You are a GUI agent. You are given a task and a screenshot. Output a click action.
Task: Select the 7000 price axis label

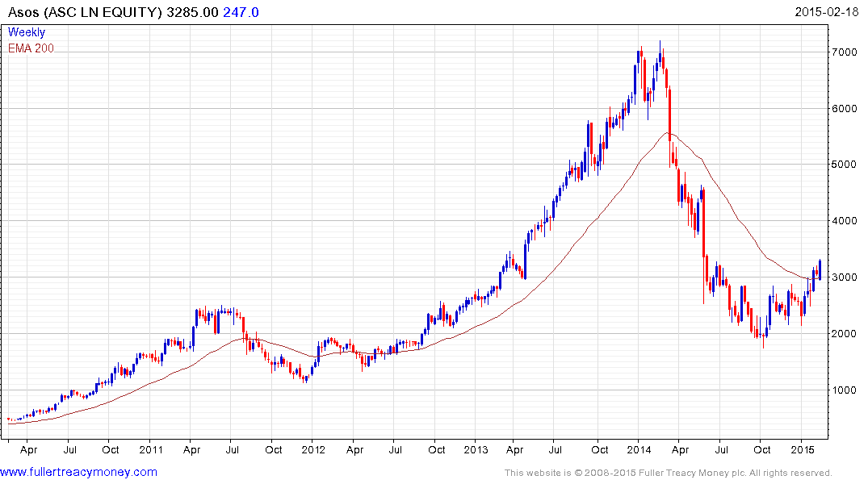[845, 52]
